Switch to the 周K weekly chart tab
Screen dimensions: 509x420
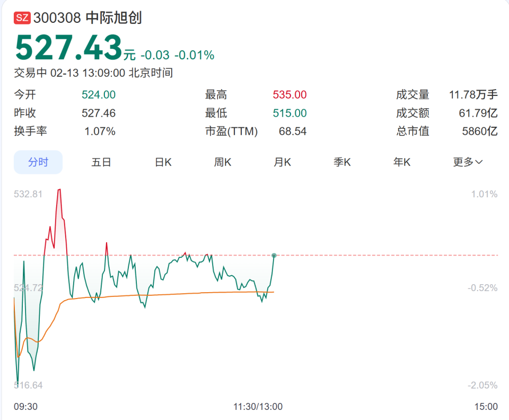pos(222,162)
